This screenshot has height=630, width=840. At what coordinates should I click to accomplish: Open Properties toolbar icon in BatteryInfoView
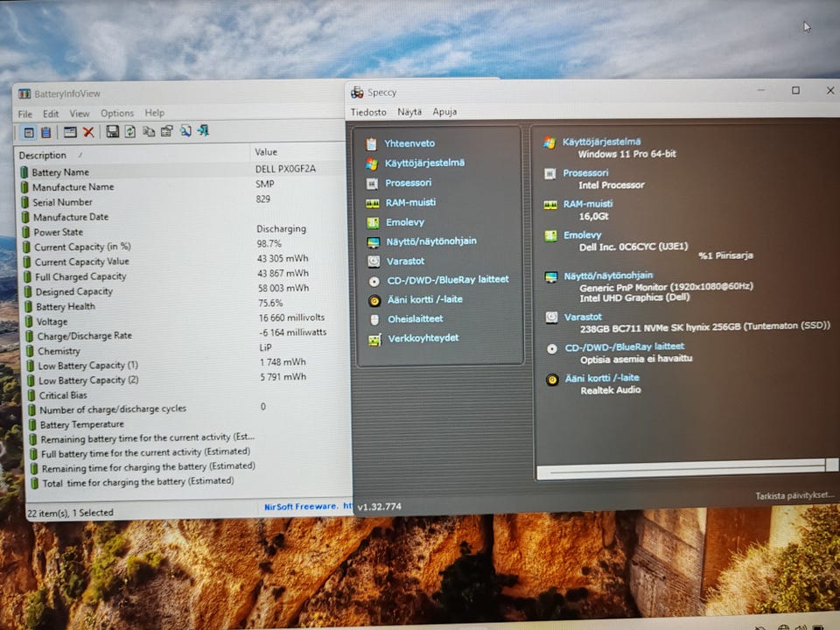click(166, 130)
